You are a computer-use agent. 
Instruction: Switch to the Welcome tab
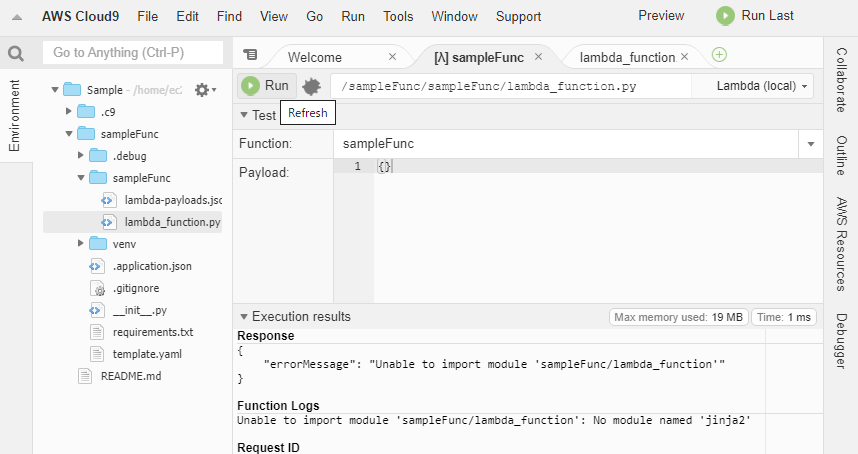(315, 57)
